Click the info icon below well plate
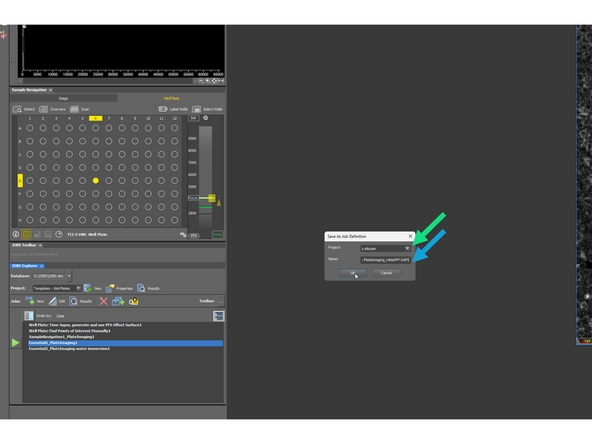This screenshot has width=592, height=444. (15, 234)
